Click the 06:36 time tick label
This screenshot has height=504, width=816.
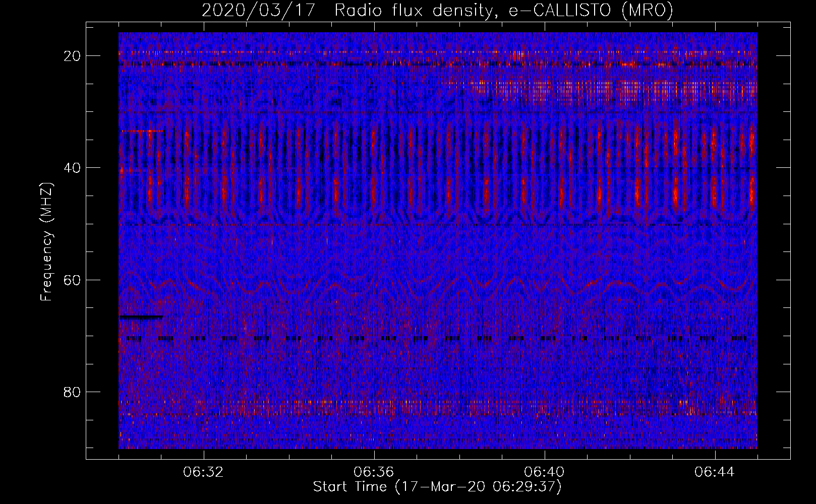pyautogui.click(x=374, y=472)
